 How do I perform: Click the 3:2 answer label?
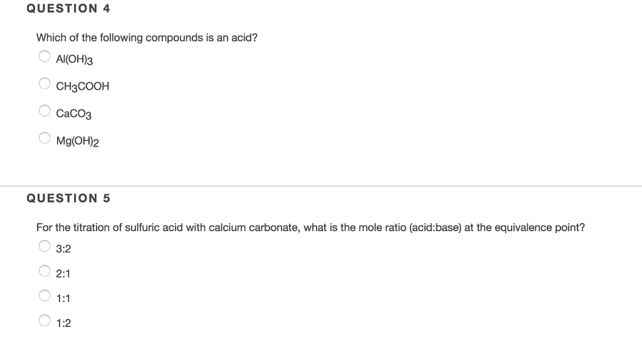pos(63,249)
